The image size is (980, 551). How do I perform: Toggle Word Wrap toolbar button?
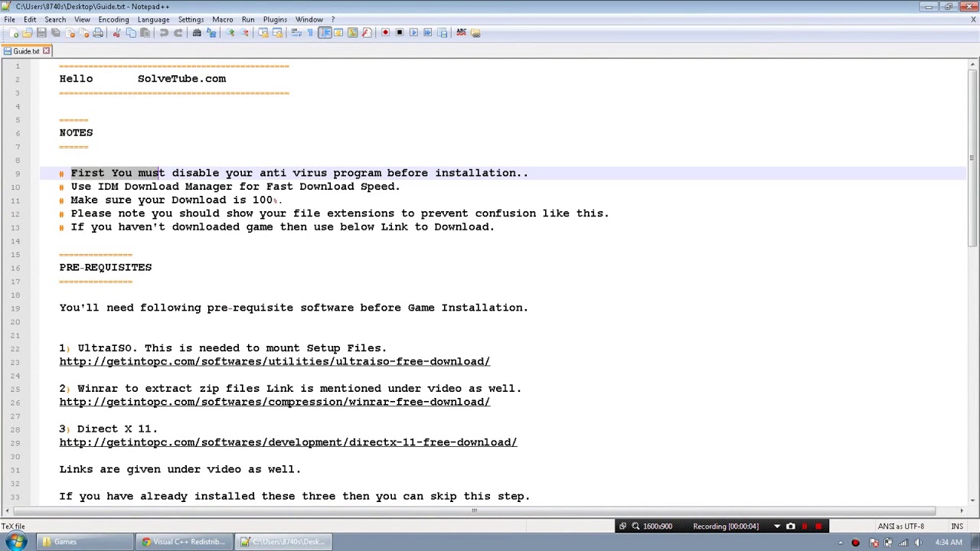296,33
